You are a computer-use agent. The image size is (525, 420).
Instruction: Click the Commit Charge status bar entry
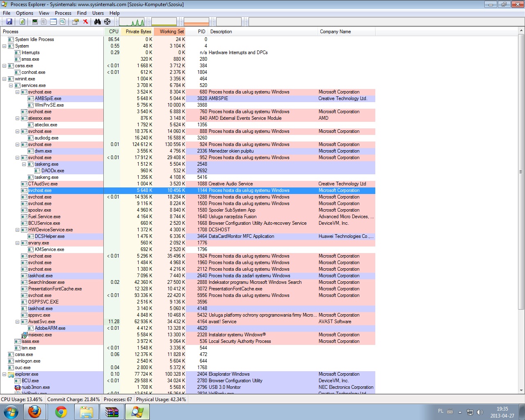73,399
